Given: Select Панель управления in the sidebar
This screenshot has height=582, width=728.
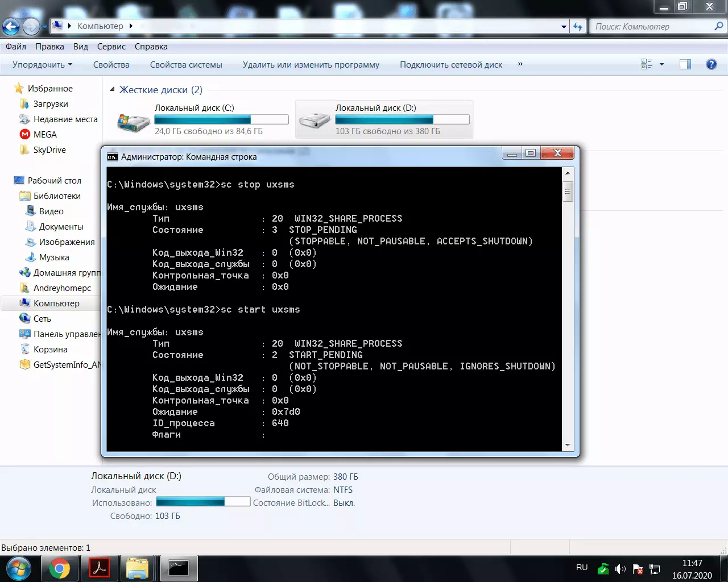Looking at the screenshot, I should pyautogui.click(x=60, y=334).
